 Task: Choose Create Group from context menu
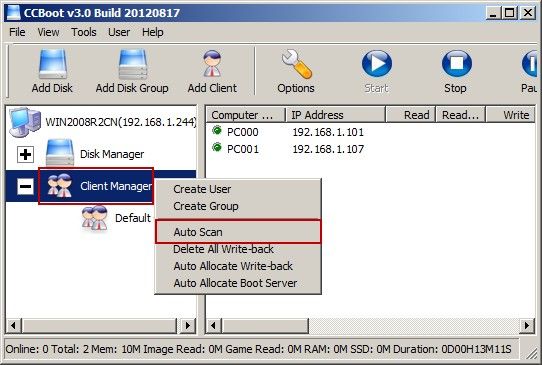pyautogui.click(x=239, y=206)
